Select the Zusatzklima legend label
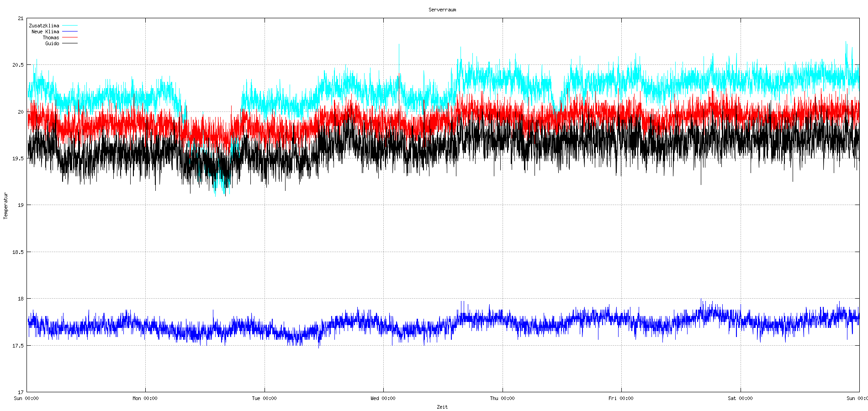This screenshot has height=411, width=868. 44,26
